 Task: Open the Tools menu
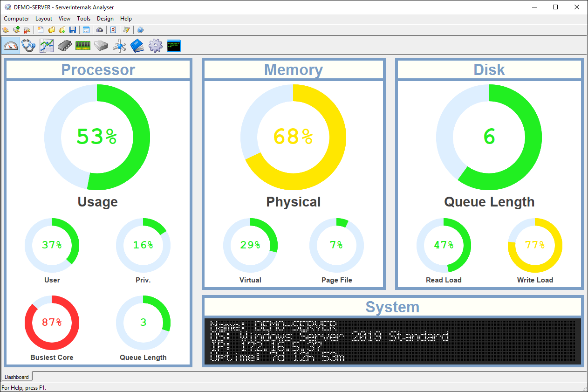click(84, 19)
